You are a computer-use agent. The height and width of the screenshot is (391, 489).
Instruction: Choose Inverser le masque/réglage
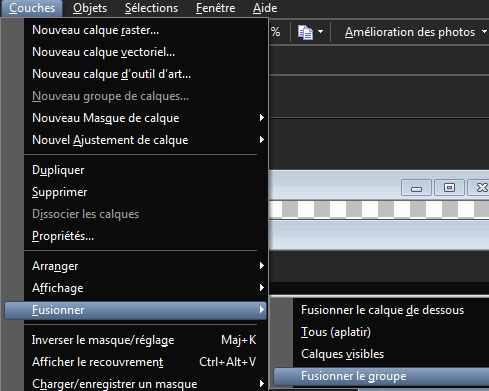click(x=146, y=340)
